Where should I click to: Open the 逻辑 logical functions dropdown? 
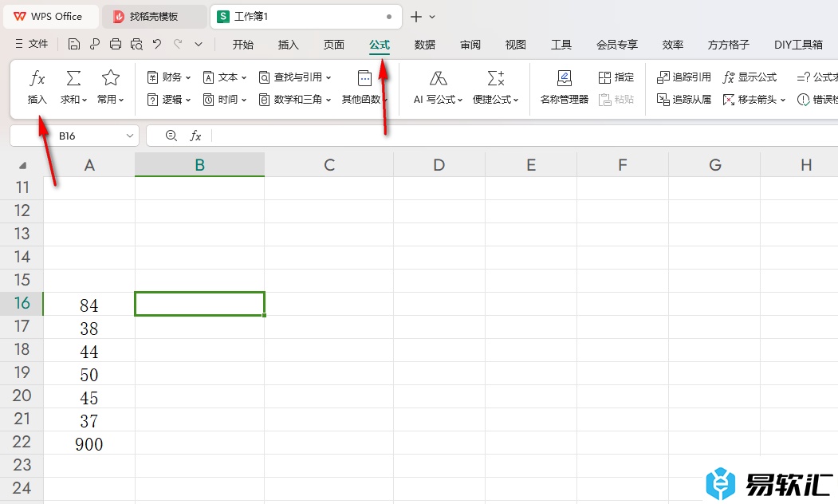[168, 100]
